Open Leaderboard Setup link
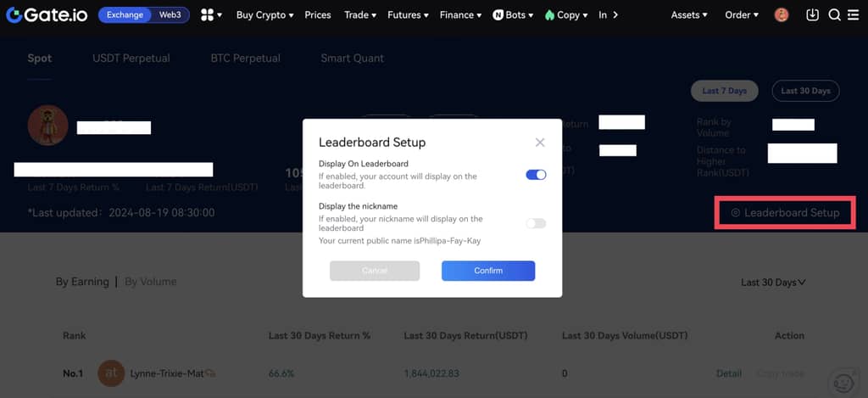 click(786, 213)
